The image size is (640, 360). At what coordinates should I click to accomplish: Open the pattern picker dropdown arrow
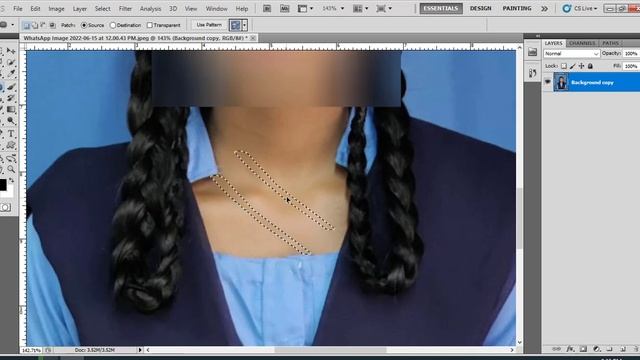pyautogui.click(x=244, y=25)
